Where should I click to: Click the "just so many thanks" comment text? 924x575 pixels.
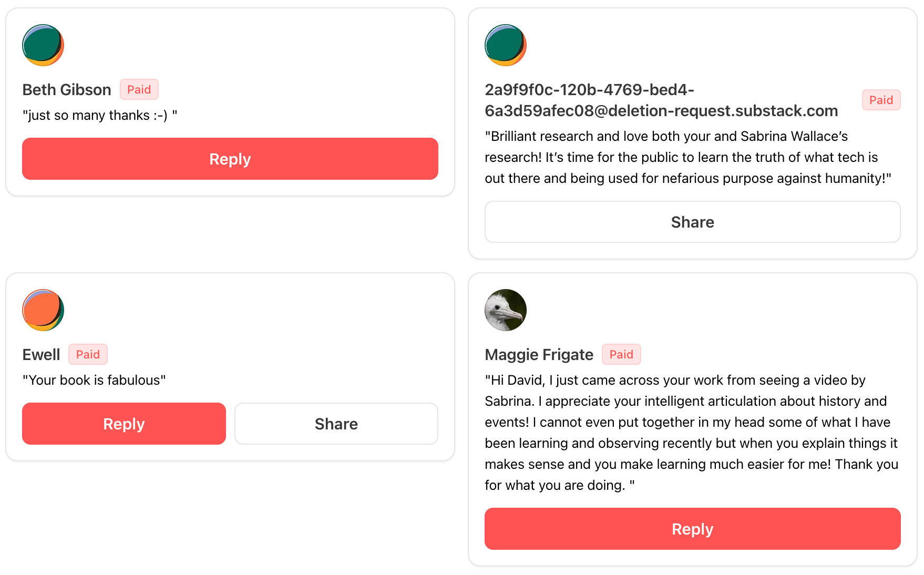click(100, 115)
